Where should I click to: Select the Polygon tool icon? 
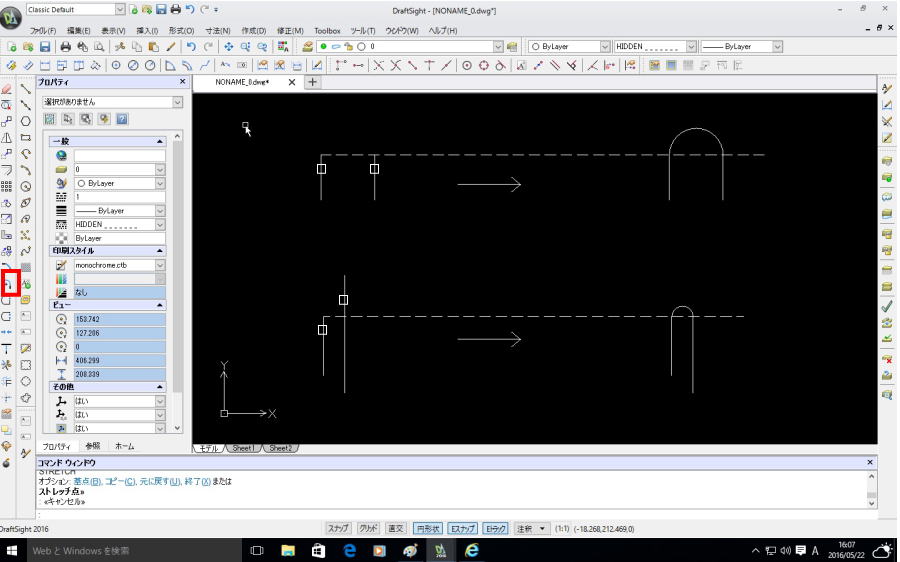pyautogui.click(x=25, y=121)
